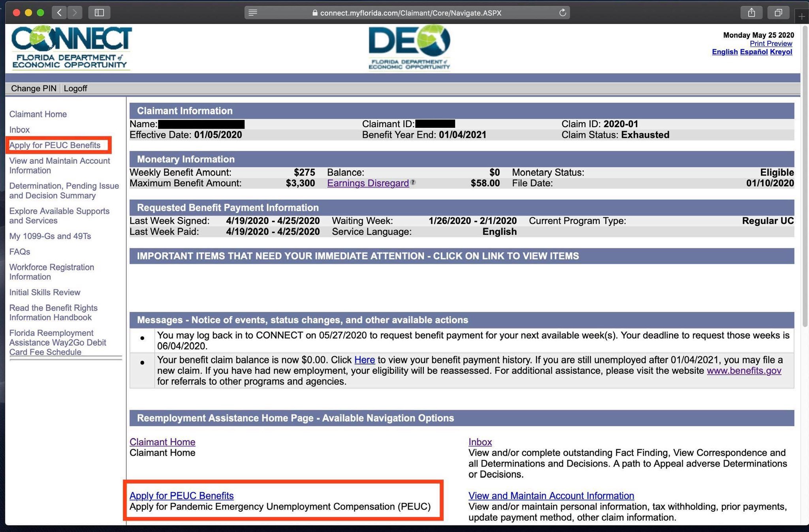809x532 pixels.
Task: Open Workforce Registration Information
Action: 52,272
